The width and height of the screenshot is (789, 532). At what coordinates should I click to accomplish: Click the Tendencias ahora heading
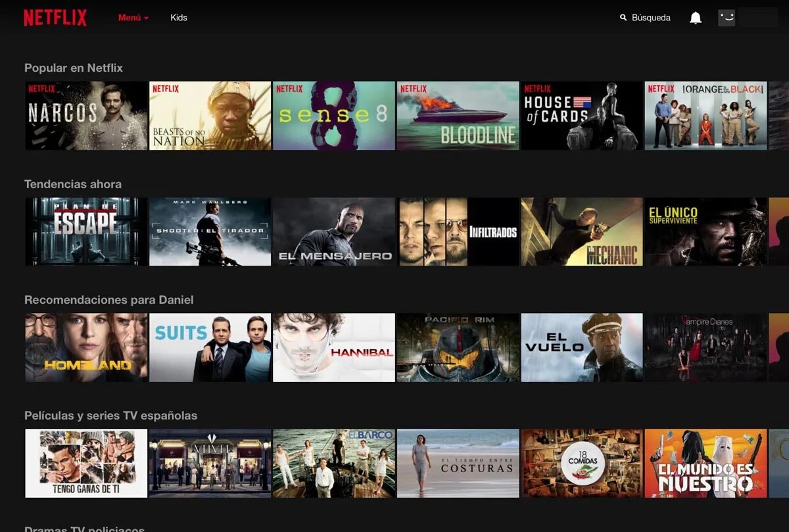(73, 184)
